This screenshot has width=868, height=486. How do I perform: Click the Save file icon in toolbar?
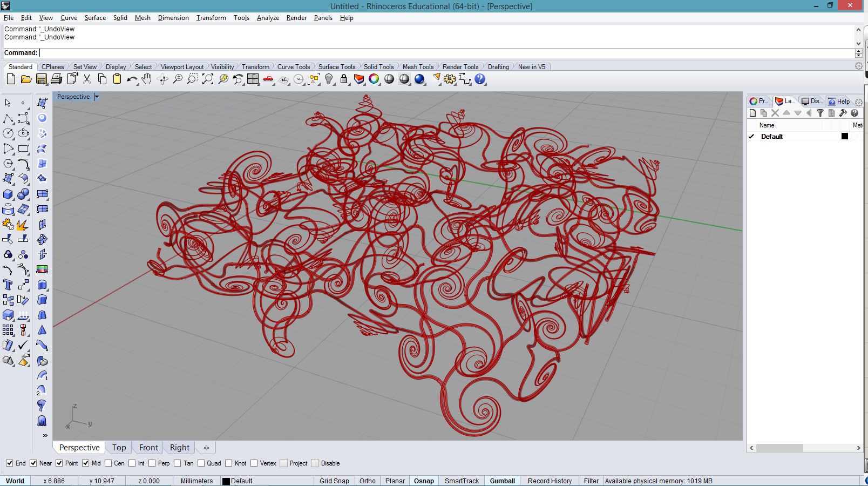[41, 79]
